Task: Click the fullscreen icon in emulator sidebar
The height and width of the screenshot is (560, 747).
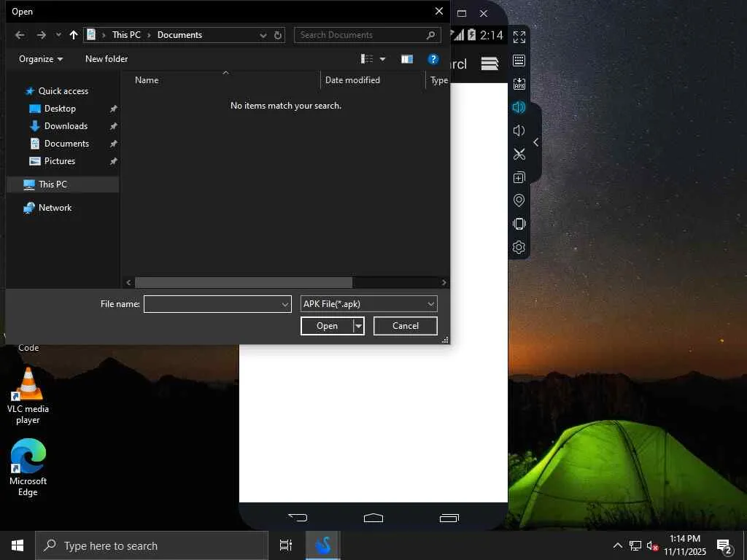Action: click(519, 36)
